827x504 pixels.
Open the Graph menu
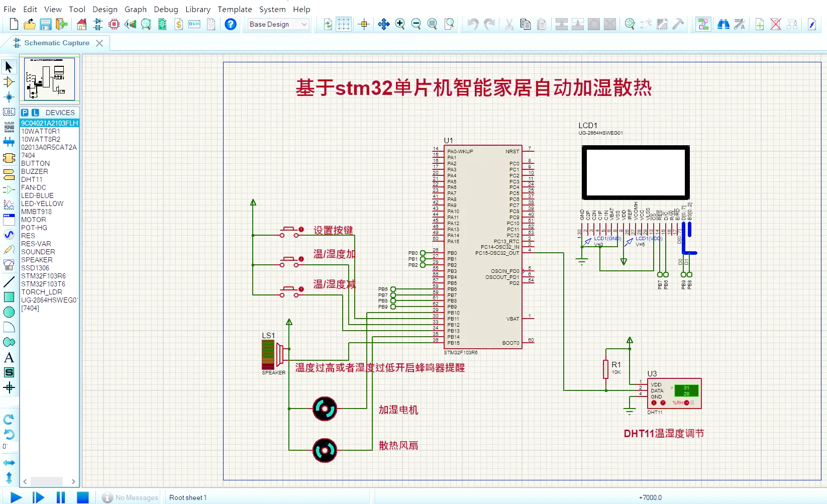[136, 9]
